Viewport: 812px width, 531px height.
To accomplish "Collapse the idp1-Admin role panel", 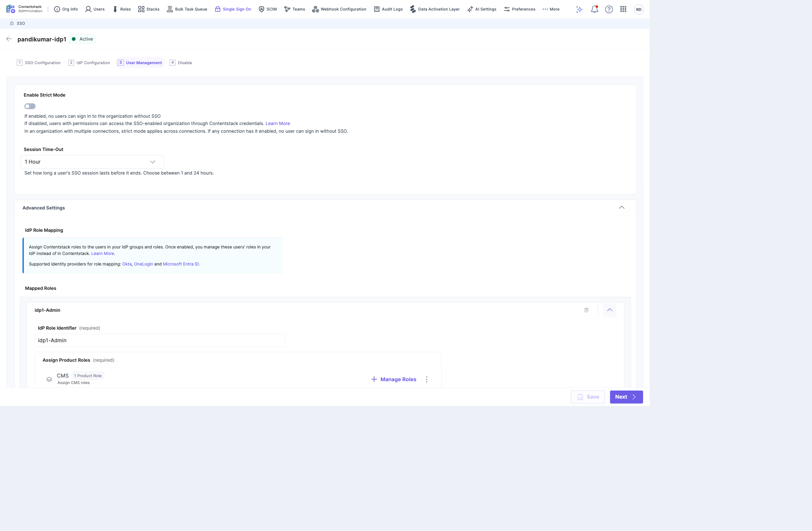I will tap(610, 310).
